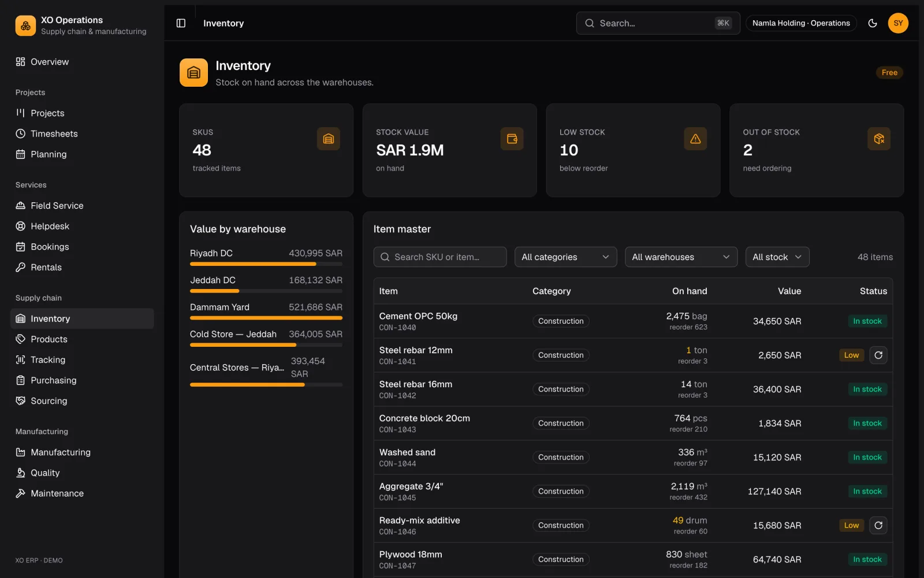This screenshot has height=578, width=924.
Task: Open the SY user avatar menu
Action: (x=898, y=23)
